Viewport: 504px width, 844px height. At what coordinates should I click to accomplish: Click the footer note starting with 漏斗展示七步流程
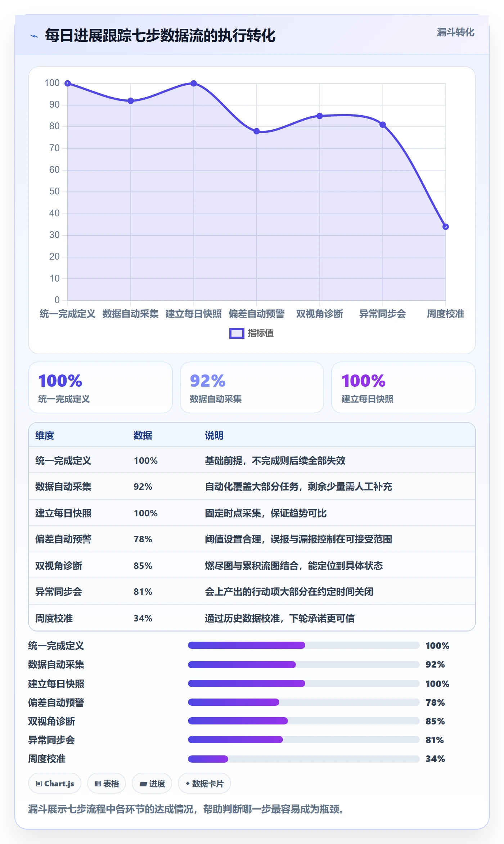point(186,809)
